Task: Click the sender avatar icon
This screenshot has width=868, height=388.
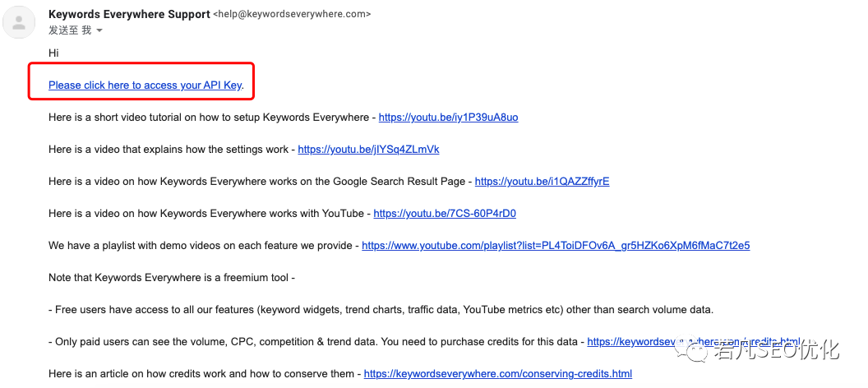Action: (x=20, y=23)
